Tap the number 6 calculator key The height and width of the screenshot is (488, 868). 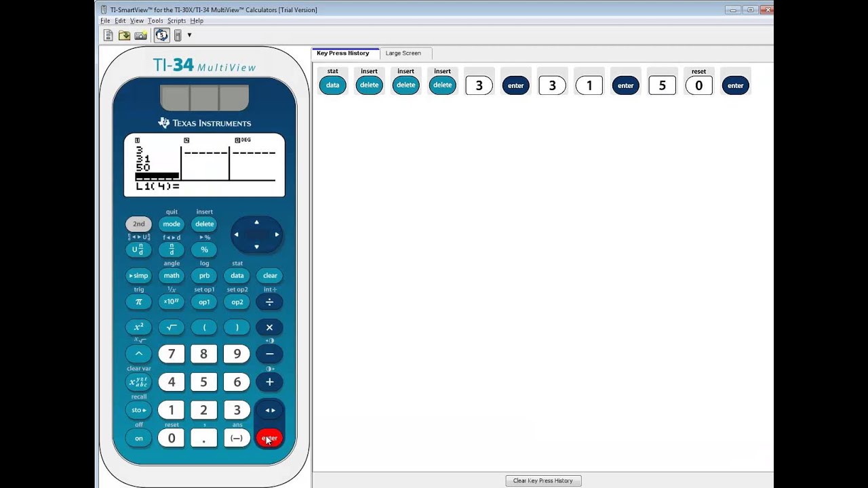pos(237,382)
